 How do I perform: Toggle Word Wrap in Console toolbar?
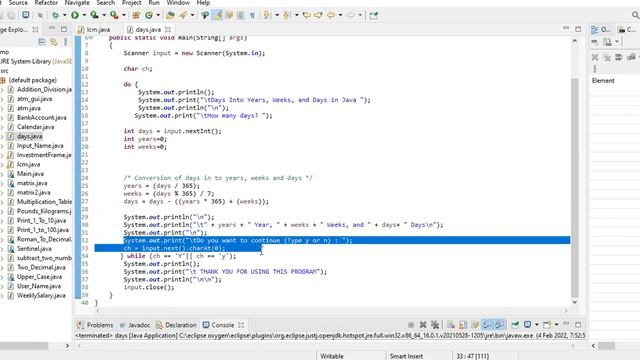click(x=475, y=325)
